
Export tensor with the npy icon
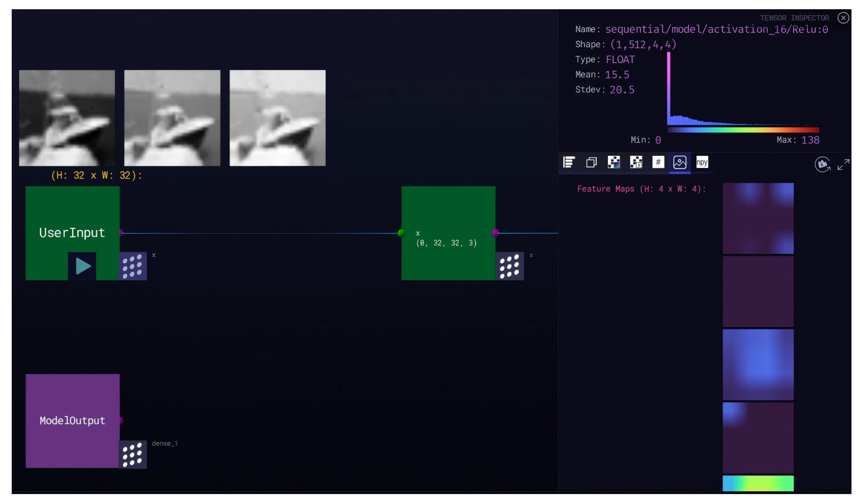point(702,163)
